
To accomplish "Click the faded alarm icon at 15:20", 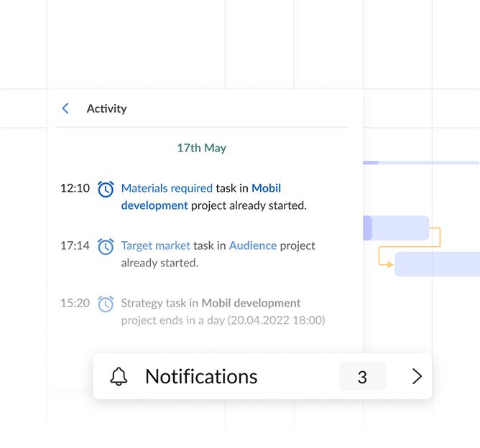I will [x=106, y=304].
